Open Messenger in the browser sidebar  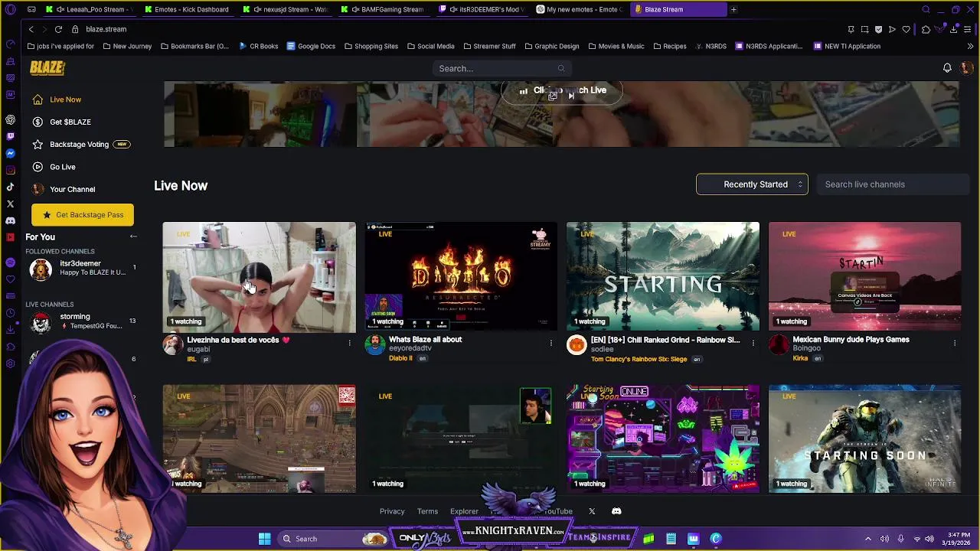coord(10,153)
